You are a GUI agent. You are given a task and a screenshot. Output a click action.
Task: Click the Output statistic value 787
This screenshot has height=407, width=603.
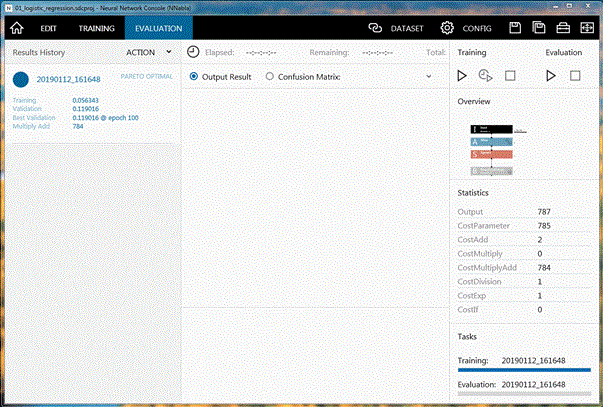[544, 212]
